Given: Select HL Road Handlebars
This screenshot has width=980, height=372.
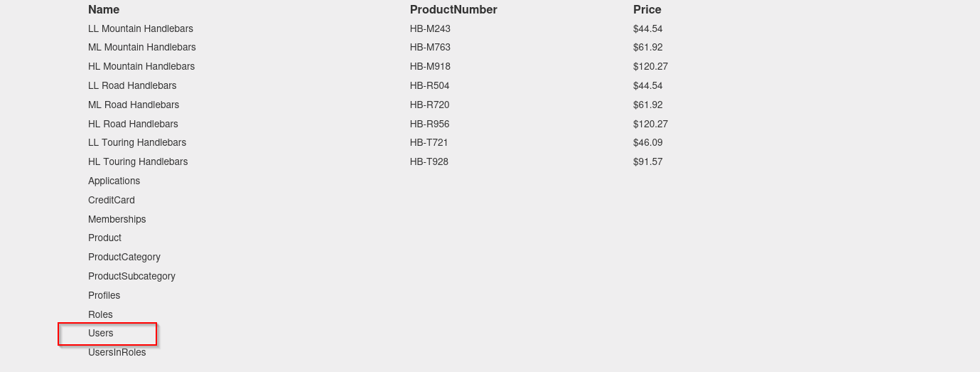Looking at the screenshot, I should coord(133,124).
